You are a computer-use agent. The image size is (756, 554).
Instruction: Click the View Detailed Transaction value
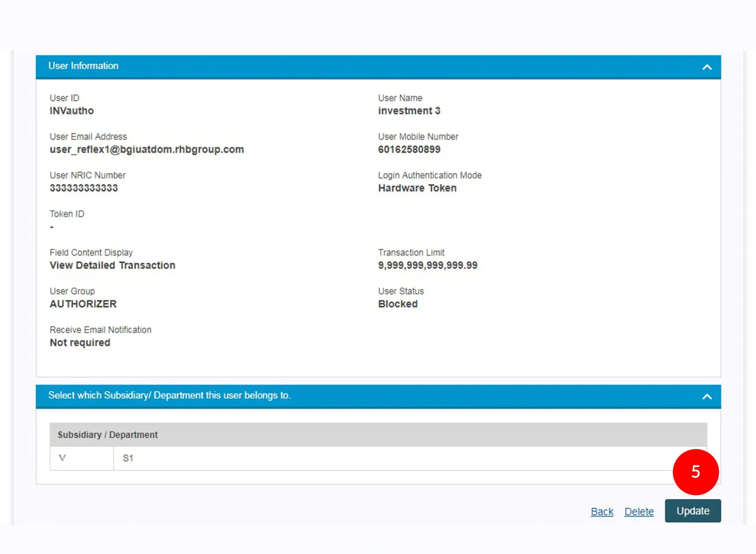click(113, 265)
